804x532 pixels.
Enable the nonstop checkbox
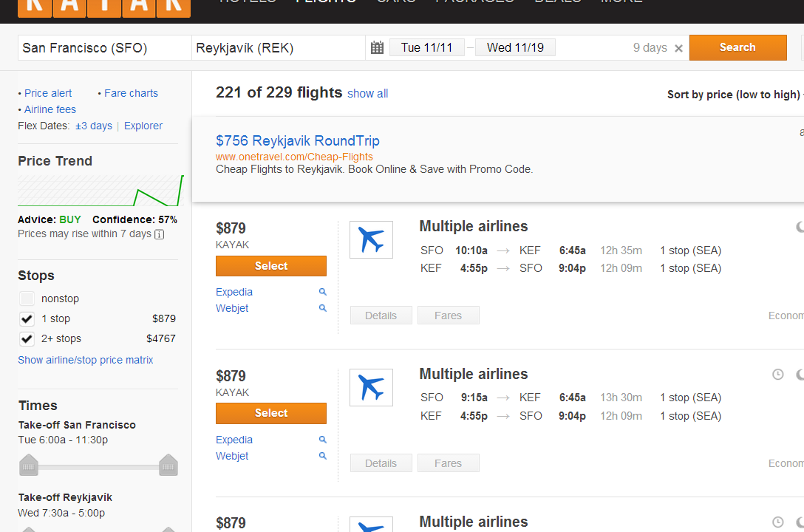[27, 299]
